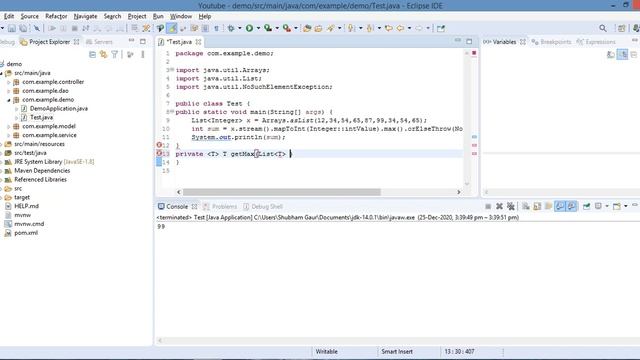Screen dimensions: 640x360
Task: Click JRE System Library node
Action: coord(54,162)
